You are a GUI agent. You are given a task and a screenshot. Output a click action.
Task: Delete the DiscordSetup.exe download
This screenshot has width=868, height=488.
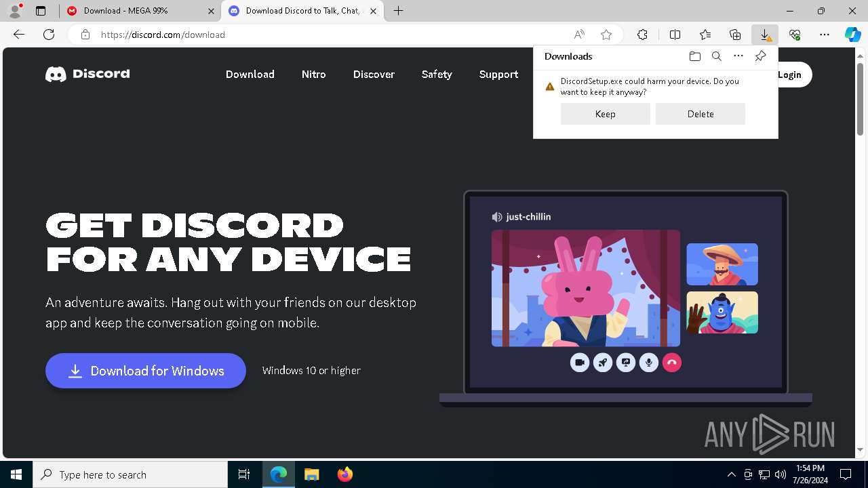coord(701,114)
